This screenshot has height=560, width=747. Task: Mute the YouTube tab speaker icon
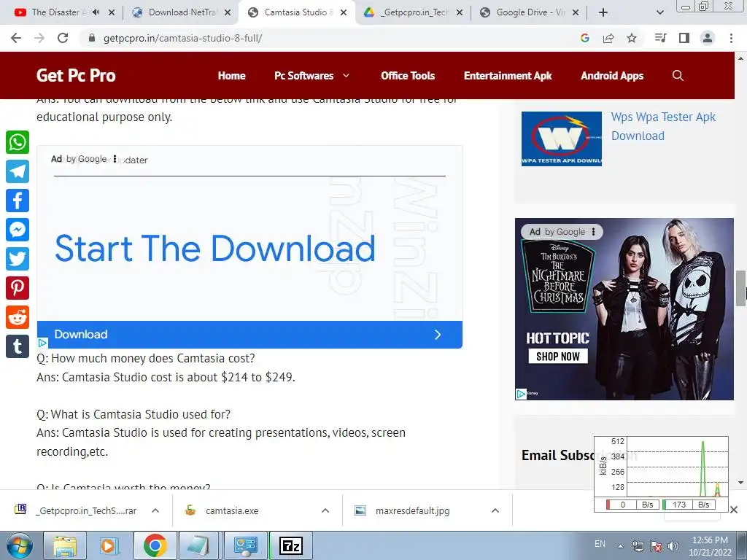coord(96,12)
